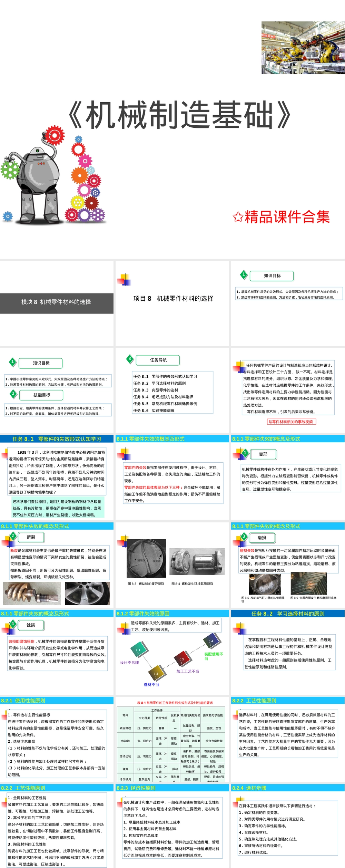
Task: Click the small blue gear near robot's foot
Action: click(8, 216)
